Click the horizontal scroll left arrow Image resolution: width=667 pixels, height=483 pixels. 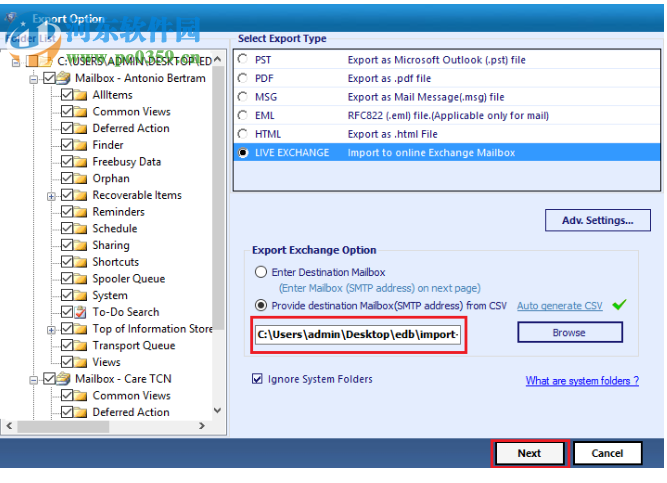9,426
